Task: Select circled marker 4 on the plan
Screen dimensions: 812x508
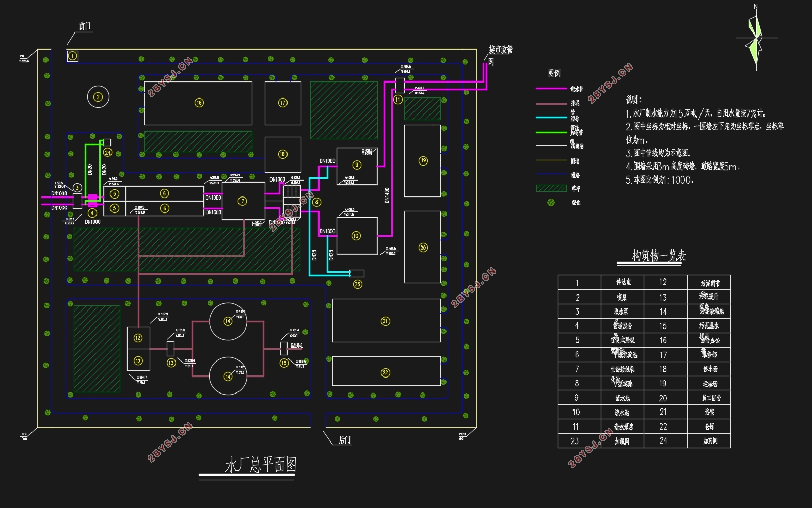Action: [92, 212]
